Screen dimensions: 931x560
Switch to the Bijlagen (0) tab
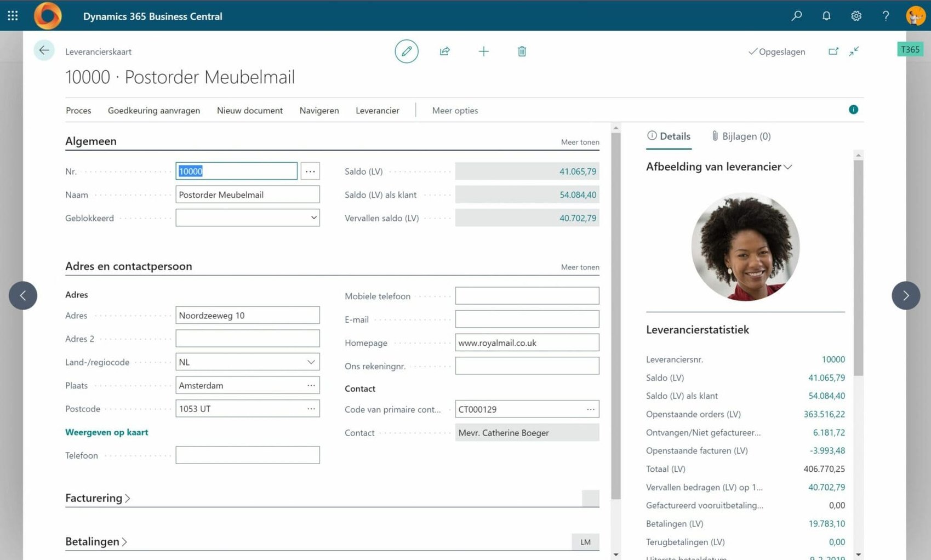[741, 136]
